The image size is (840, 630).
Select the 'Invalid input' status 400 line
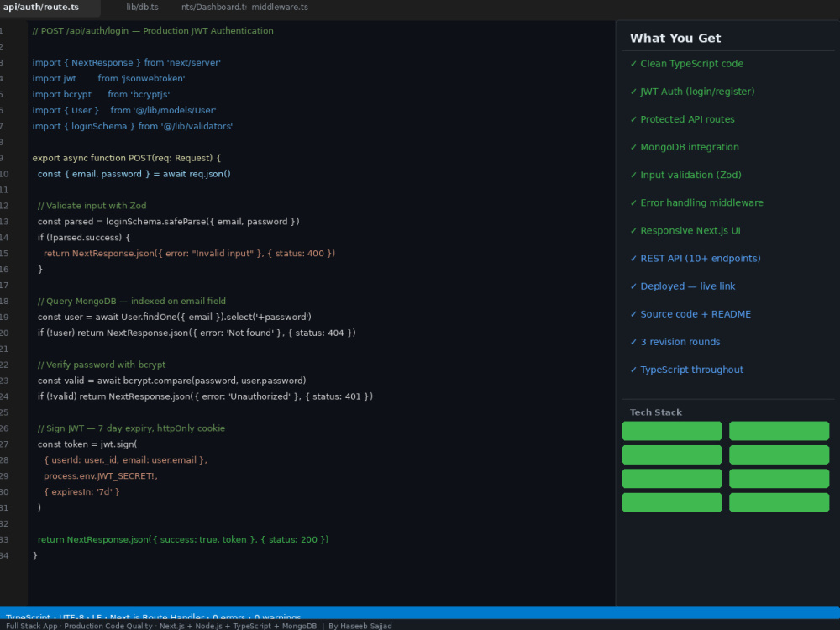point(189,254)
